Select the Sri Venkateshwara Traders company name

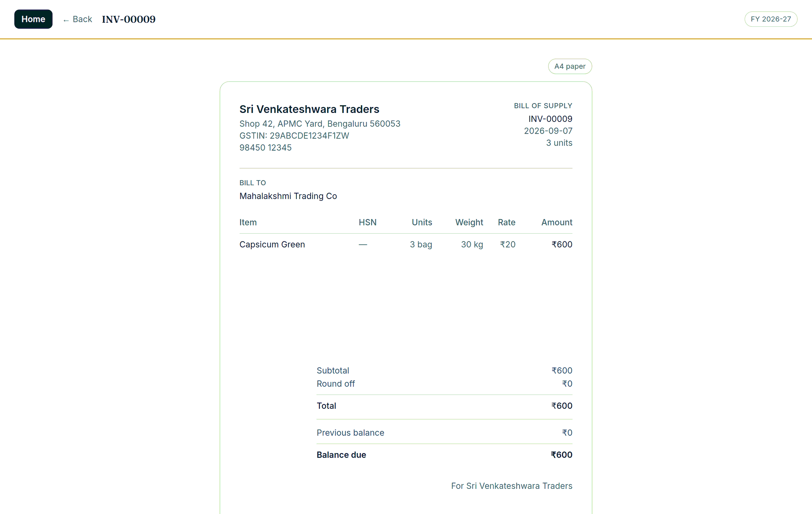coord(309,109)
